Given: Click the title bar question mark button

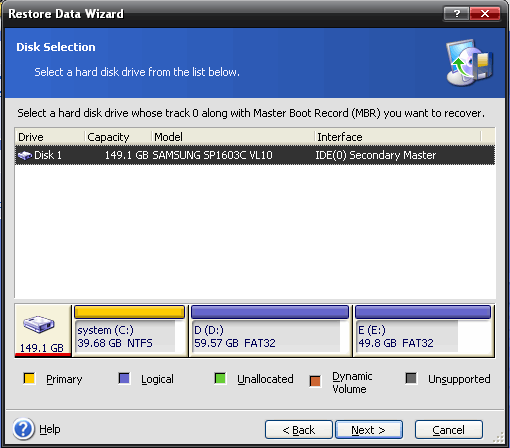Looking at the screenshot, I should 456,14.
